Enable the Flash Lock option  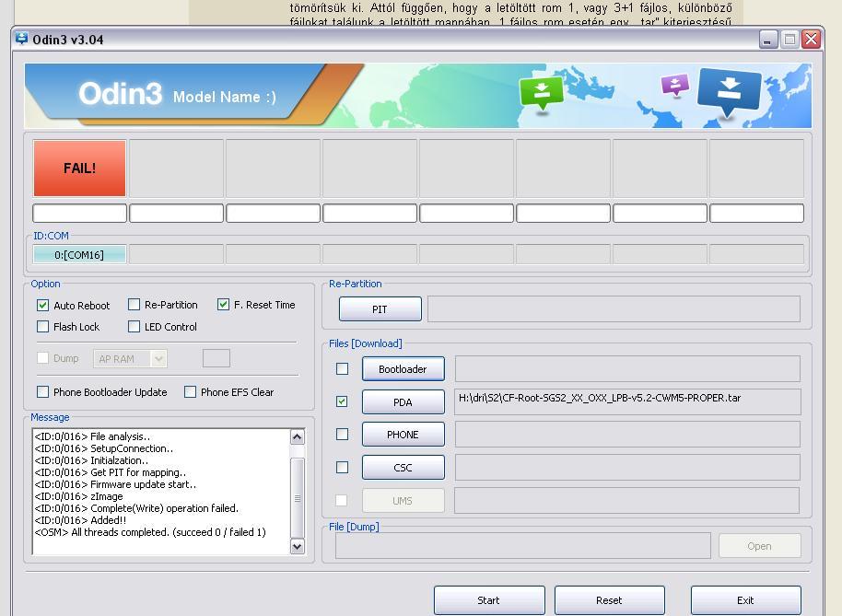(x=43, y=327)
